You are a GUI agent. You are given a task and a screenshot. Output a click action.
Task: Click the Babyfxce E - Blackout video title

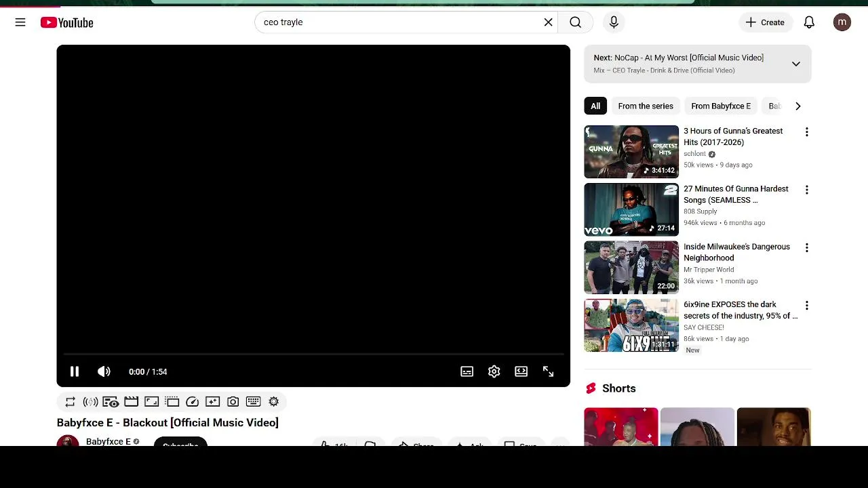pos(167,422)
